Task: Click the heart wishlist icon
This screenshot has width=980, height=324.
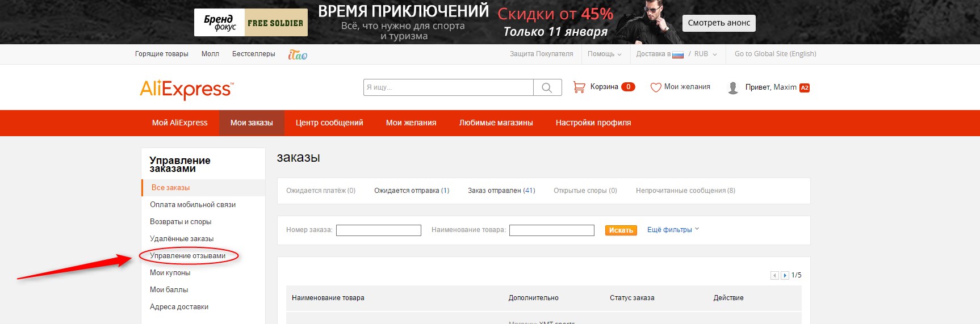Action: pyautogui.click(x=655, y=87)
